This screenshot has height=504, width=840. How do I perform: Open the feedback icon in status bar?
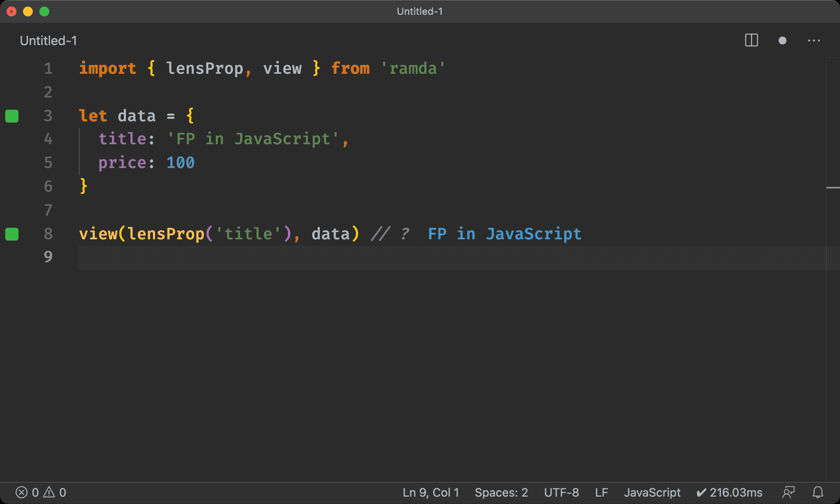pos(788,492)
